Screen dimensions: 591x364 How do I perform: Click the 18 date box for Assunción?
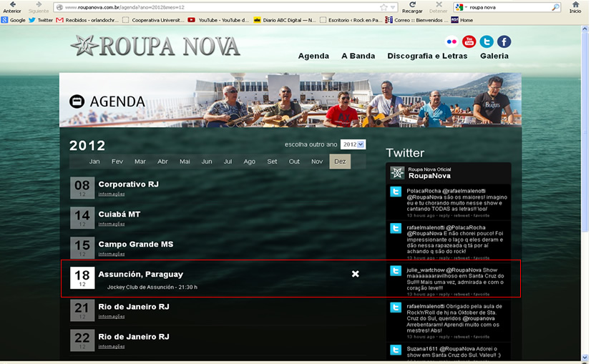[82, 277]
